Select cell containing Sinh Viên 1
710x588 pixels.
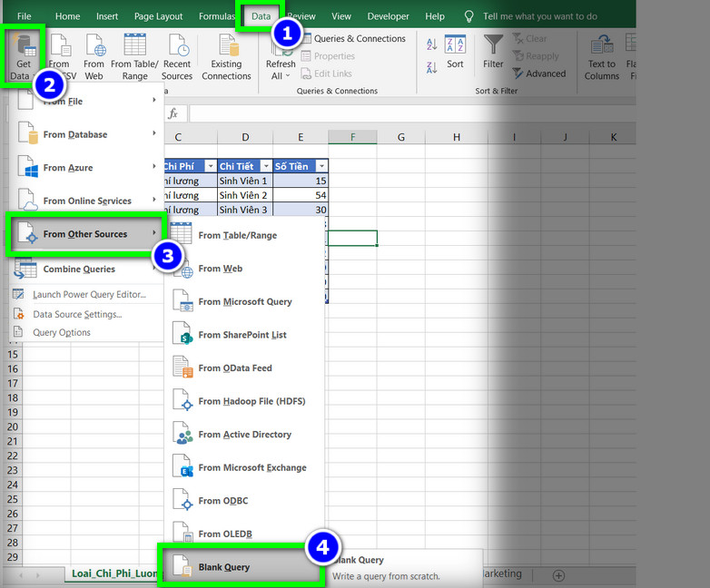[245, 181]
